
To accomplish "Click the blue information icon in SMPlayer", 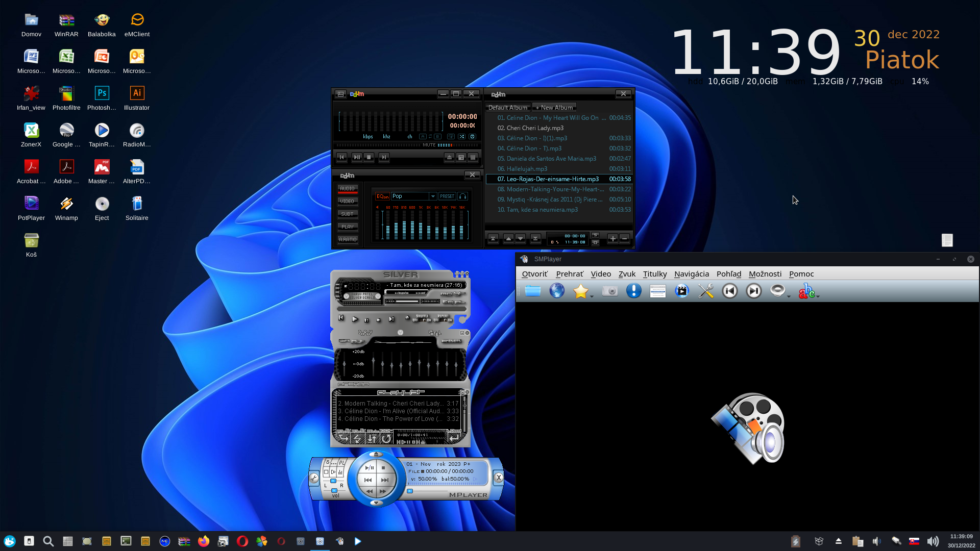I will [x=633, y=291].
